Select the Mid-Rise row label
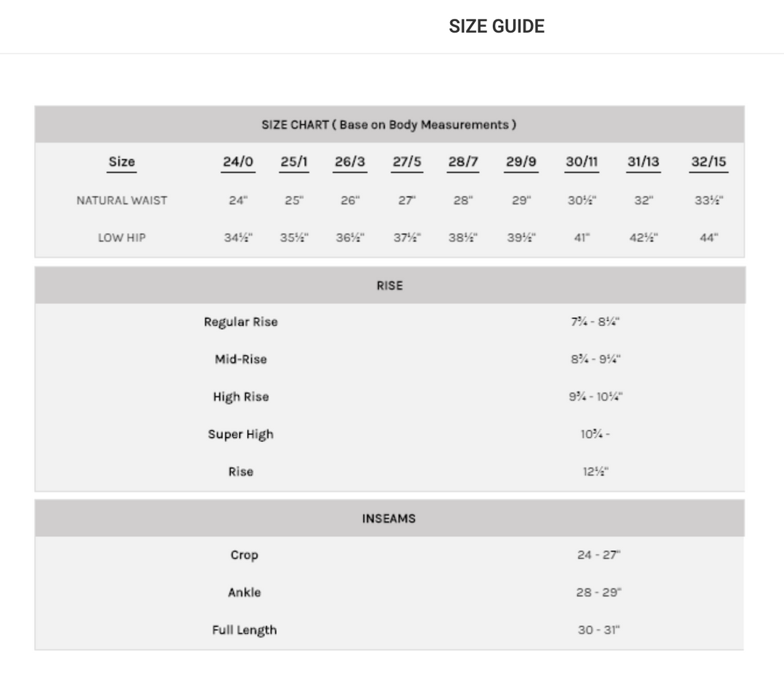Viewport: 784px width, 686px height. 241,359
